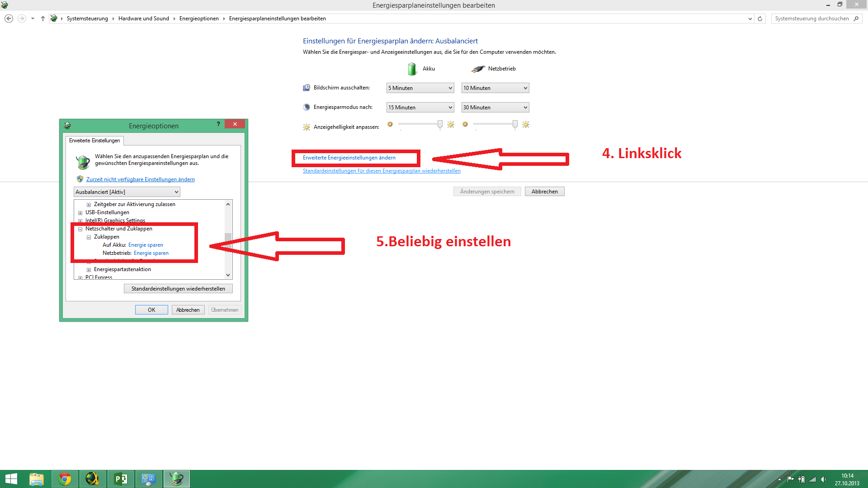
Task: Open Energiesparmodus Netzbetrieb 30 Minuten dropdown
Action: [495, 108]
